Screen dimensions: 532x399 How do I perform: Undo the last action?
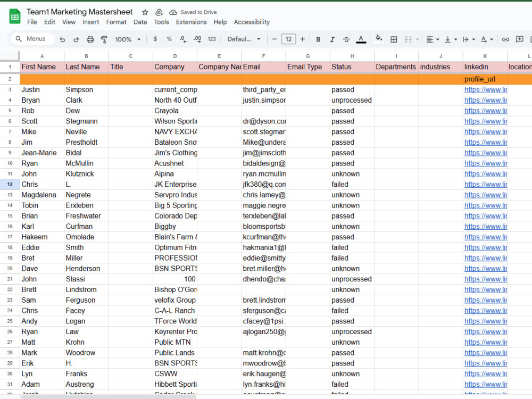(x=62, y=39)
